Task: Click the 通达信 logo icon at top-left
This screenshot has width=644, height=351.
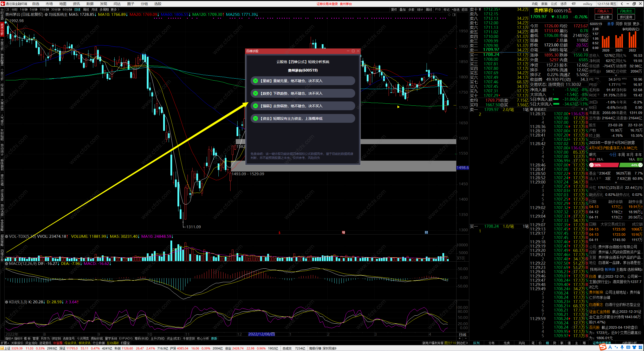Action: (3, 4)
